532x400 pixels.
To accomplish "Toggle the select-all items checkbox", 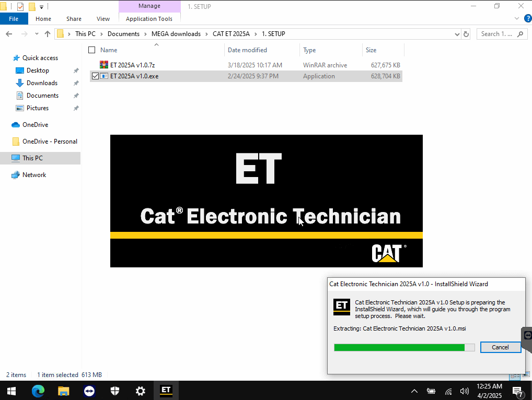I will (x=92, y=50).
